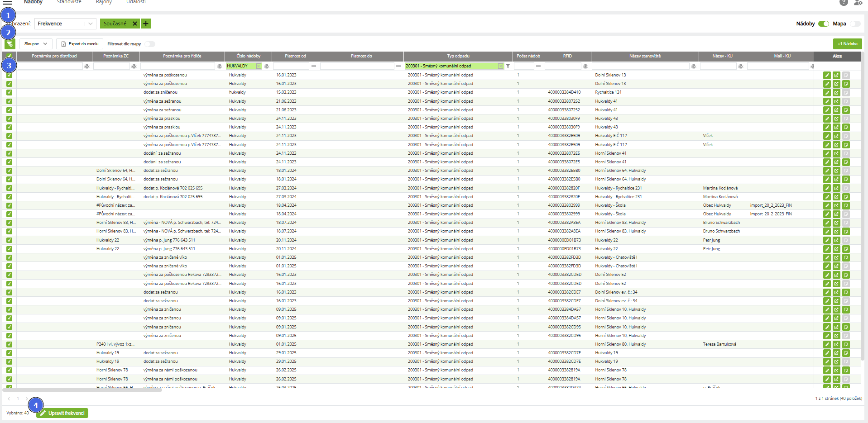Click the Současné filter chip label

point(115,24)
